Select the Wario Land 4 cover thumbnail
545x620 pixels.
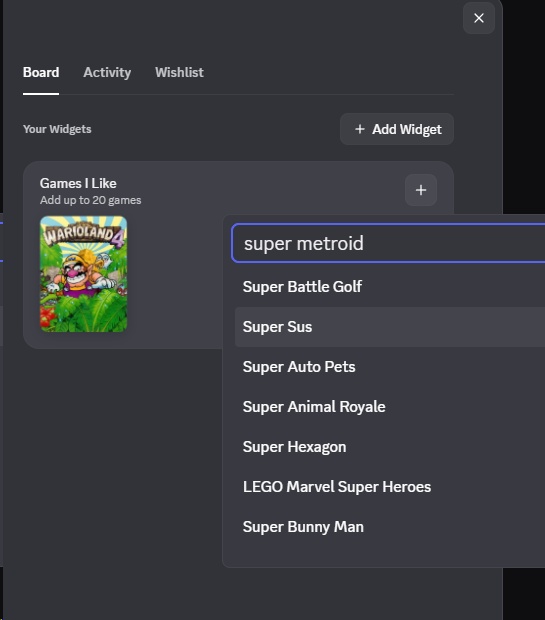click(83, 274)
